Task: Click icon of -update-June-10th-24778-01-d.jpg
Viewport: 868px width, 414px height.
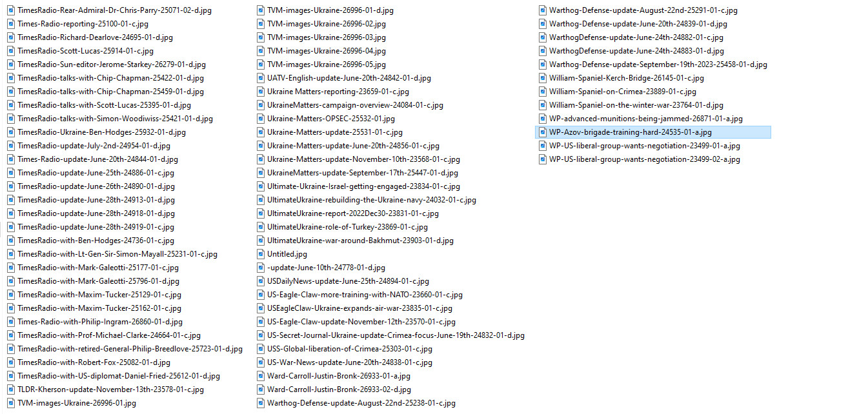Action: point(261,268)
